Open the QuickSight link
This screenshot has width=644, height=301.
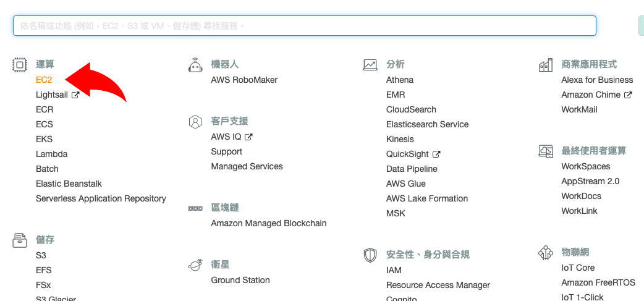(x=407, y=154)
